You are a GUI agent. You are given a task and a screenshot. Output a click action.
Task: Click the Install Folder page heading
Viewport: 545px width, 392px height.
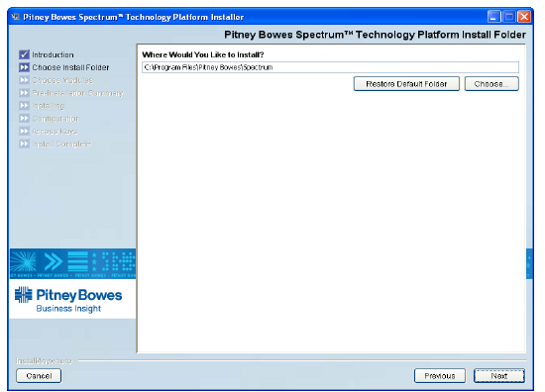[x=375, y=35]
